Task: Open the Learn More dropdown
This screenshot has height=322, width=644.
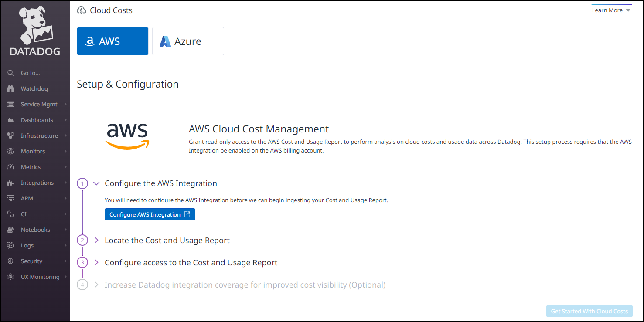Action: pyautogui.click(x=611, y=10)
